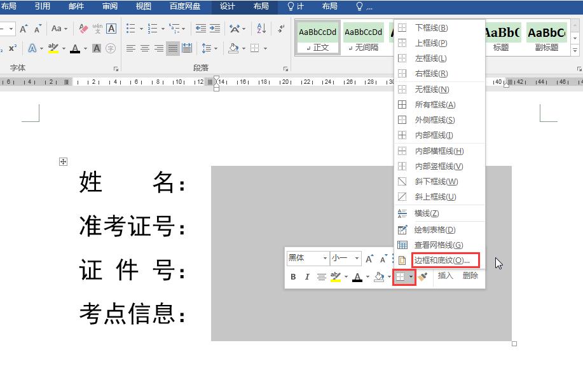Select the Center alignment icon
Viewport: 583px width, 392px height.
(x=144, y=48)
